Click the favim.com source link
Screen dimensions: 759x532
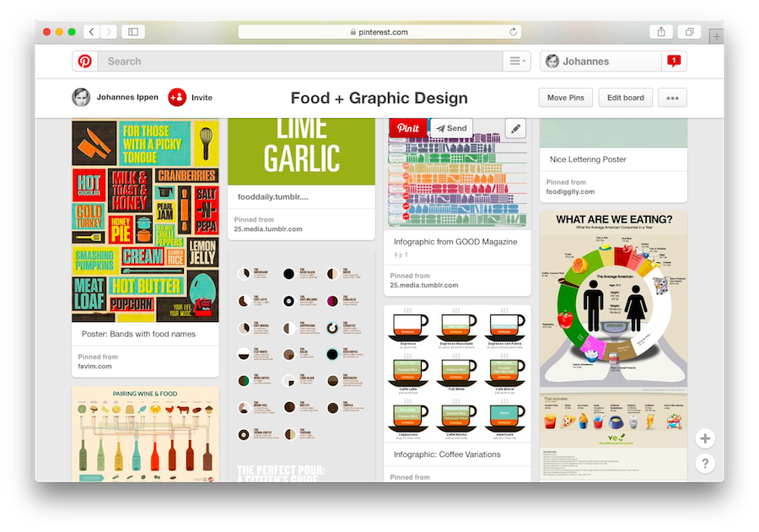point(94,367)
